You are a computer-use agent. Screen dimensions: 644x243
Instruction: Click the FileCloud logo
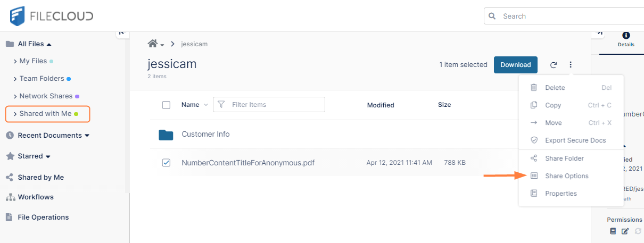[x=52, y=16]
